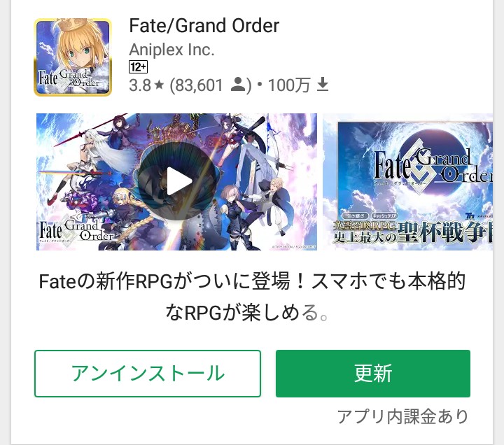This screenshot has width=504, height=445.
Task: Open the Fate/Grand Order title text
Action: [204, 26]
